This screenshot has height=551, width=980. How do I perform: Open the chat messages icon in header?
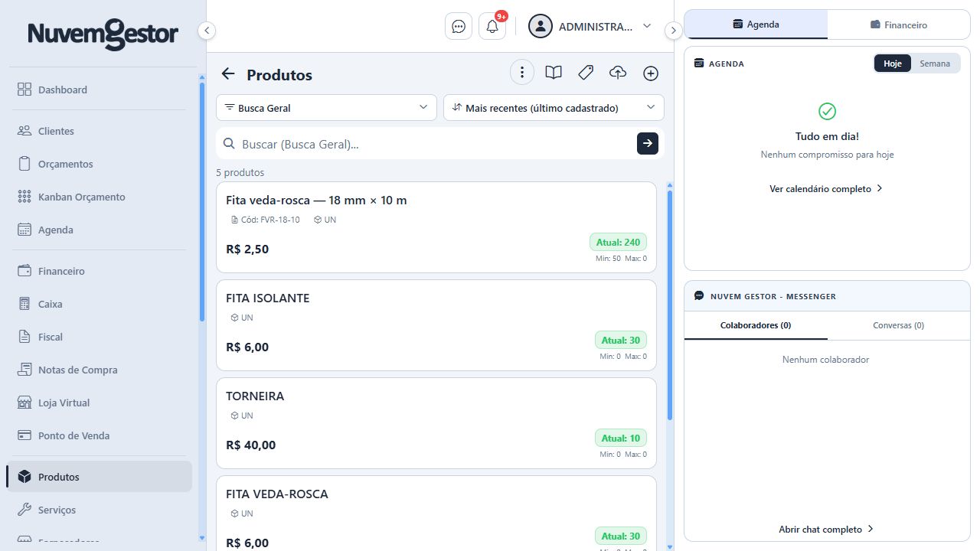click(459, 26)
